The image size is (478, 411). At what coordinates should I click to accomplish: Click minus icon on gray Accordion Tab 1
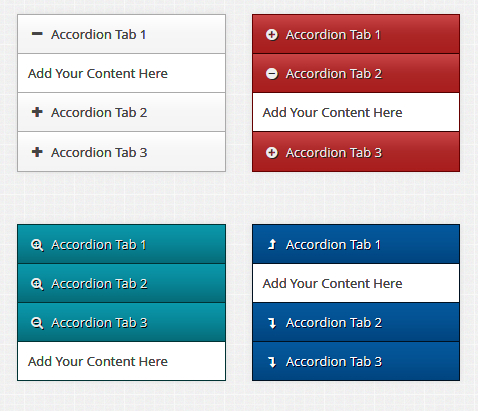[x=37, y=34]
